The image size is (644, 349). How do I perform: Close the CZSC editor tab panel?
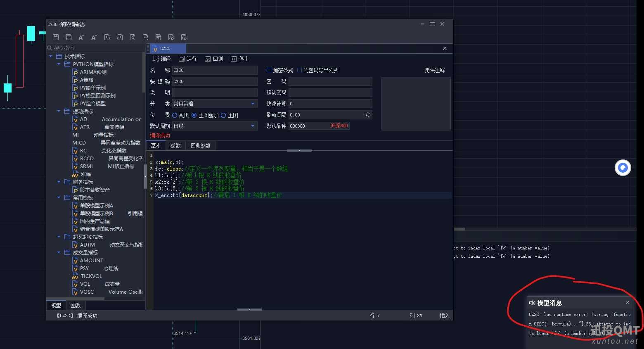pos(445,48)
